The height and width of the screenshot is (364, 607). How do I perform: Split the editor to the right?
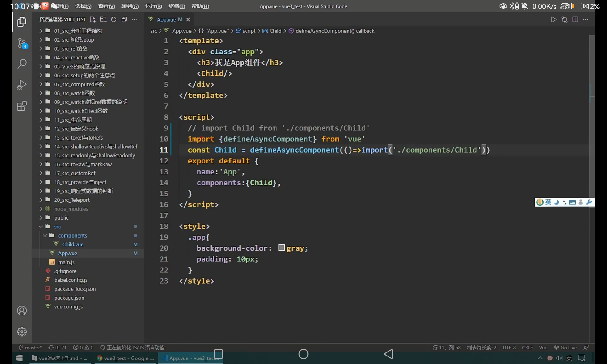click(x=575, y=19)
